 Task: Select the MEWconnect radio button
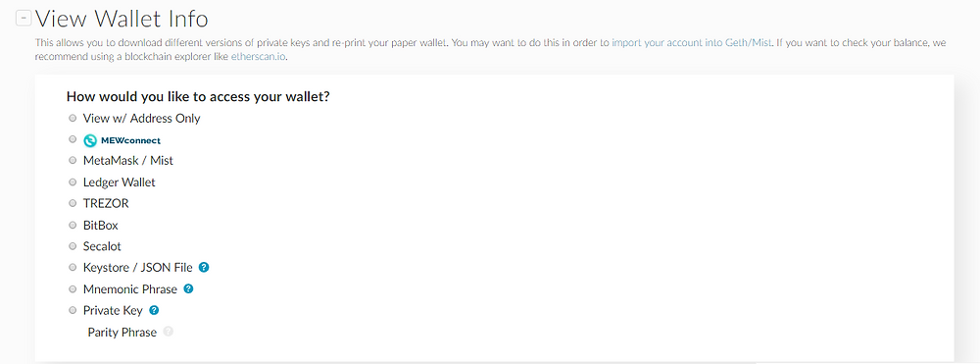(73, 139)
